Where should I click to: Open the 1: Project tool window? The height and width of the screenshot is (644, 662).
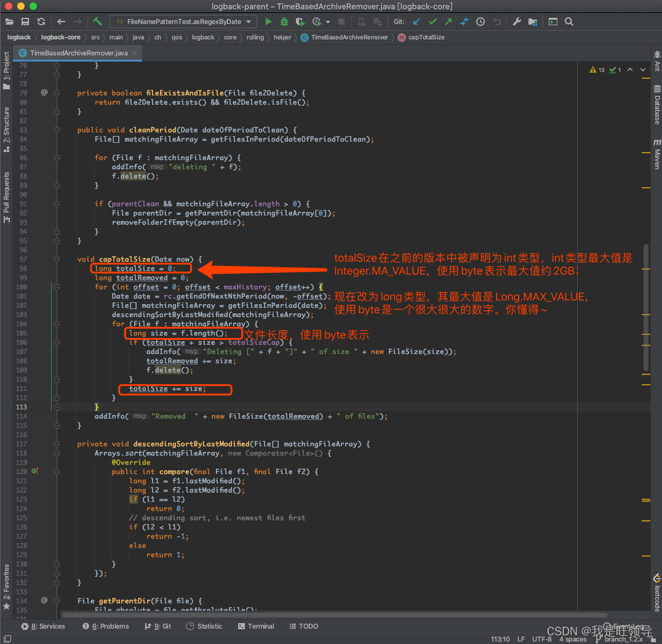pyautogui.click(x=6, y=70)
